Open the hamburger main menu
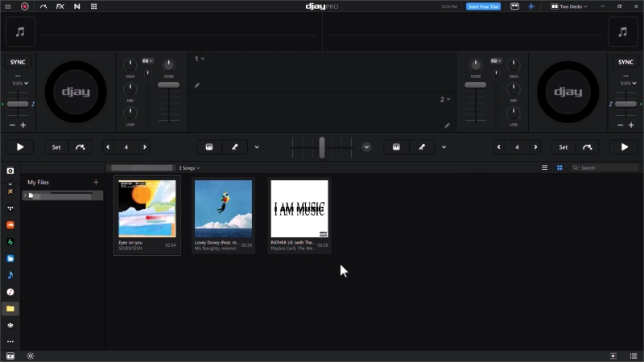The height and width of the screenshot is (362, 644). [8, 6]
